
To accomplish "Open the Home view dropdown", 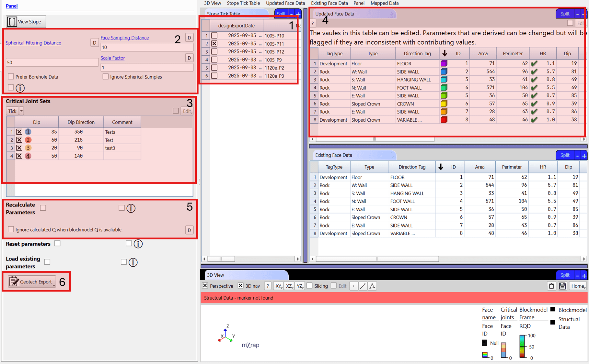I will point(578,286).
